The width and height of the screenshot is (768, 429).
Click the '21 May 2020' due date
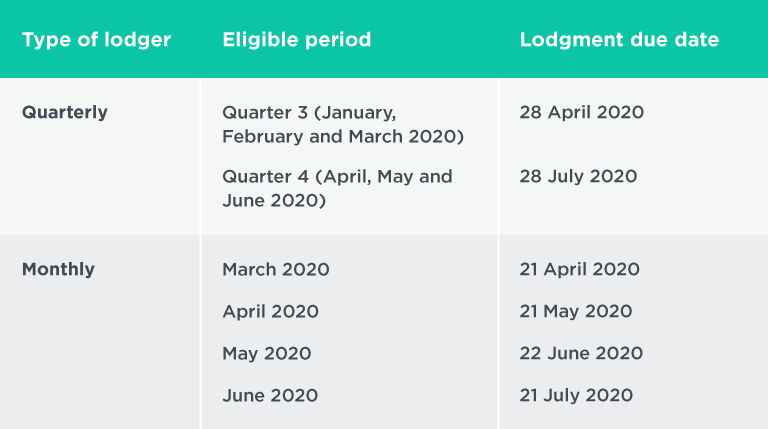pos(576,311)
